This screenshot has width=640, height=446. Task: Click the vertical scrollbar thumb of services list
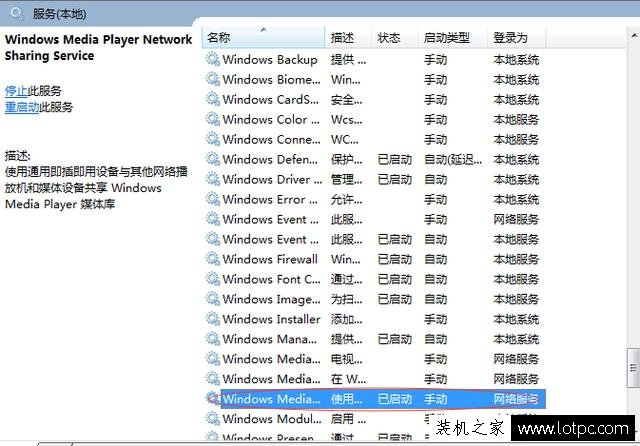click(633, 368)
